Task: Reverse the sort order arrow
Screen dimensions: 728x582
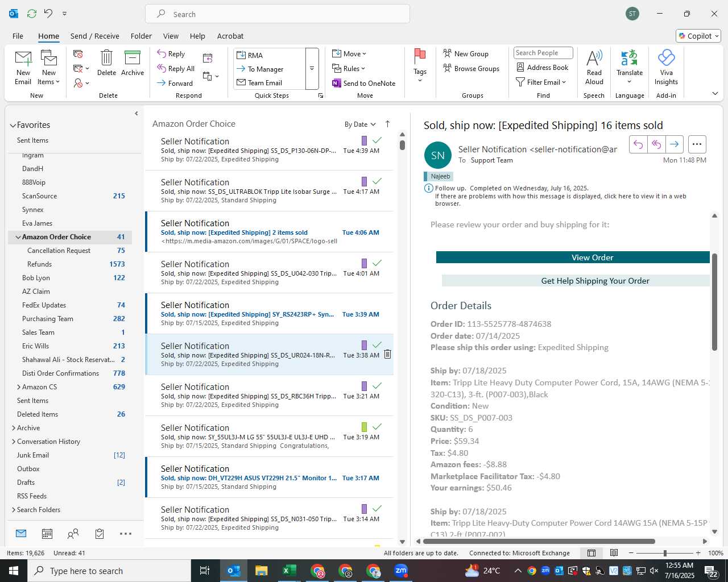Action: 388,124
